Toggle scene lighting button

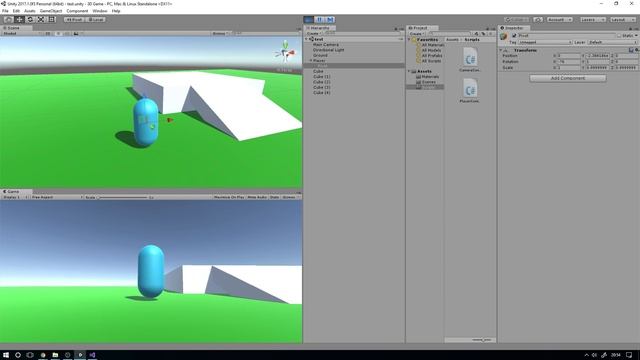click(x=58, y=33)
